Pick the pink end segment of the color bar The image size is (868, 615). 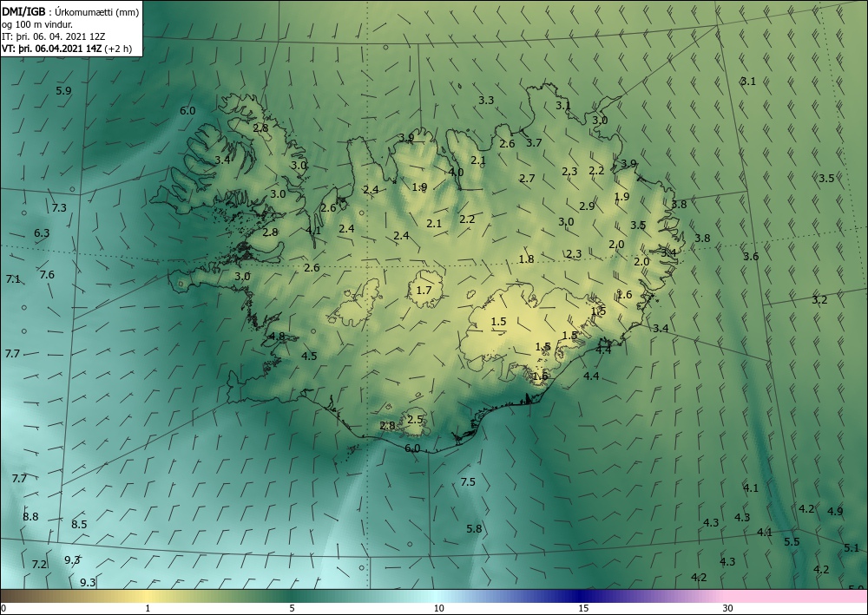797,596
